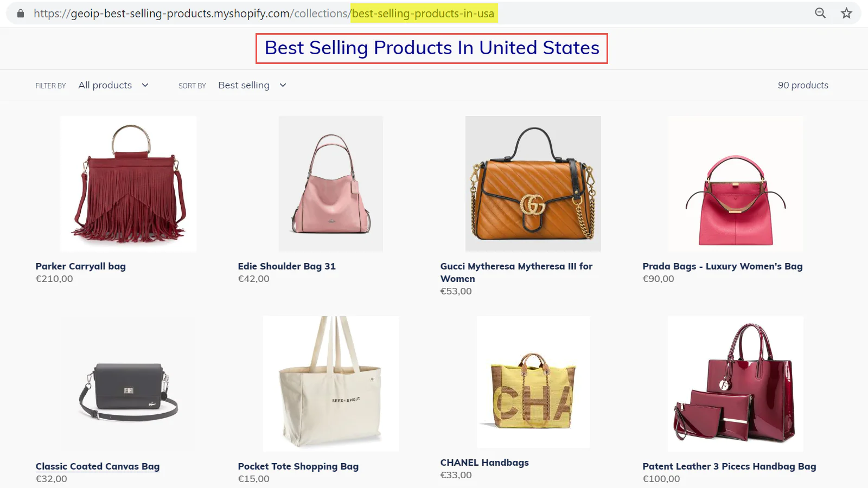Screen dimensions: 868x488
Task: Click the Classic Coated Canvas Bag link
Action: [x=98, y=466]
